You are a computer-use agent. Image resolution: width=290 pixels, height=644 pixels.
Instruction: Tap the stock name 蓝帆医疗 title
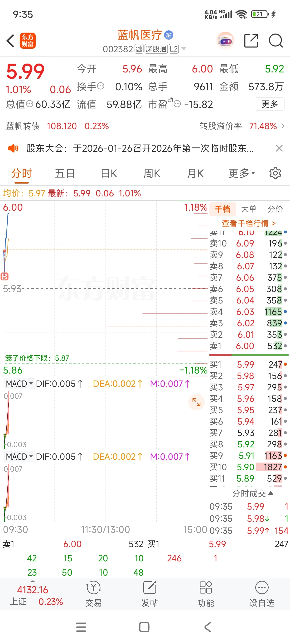pyautogui.click(x=140, y=35)
